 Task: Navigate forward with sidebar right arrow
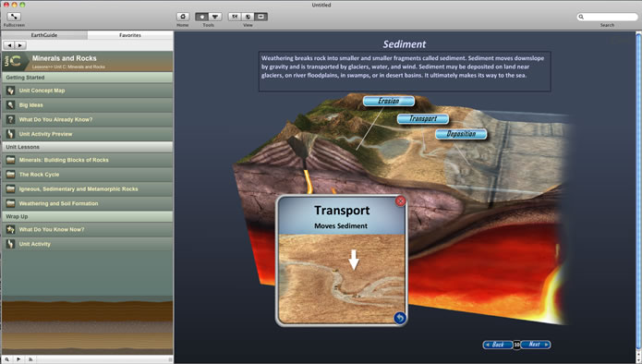20,45
